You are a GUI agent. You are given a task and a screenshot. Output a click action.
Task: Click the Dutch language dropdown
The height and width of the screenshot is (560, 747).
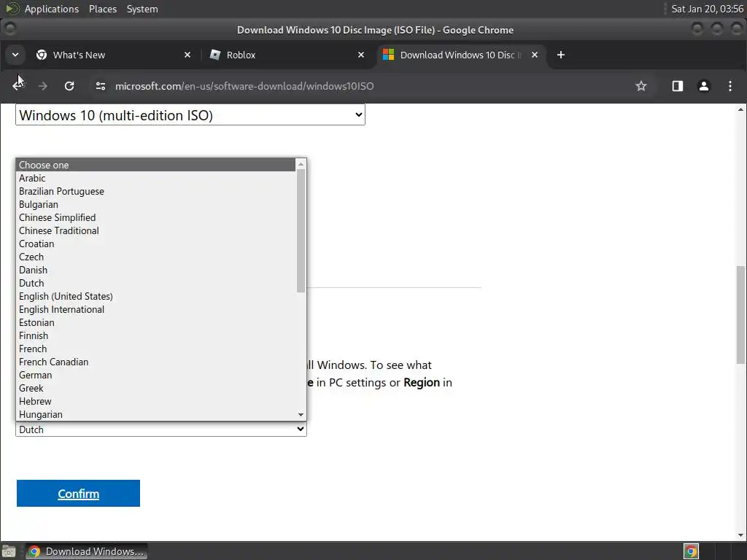[161, 429]
